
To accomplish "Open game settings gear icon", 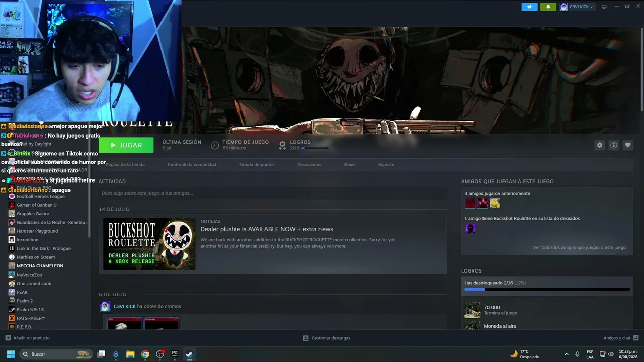I will click(x=599, y=145).
